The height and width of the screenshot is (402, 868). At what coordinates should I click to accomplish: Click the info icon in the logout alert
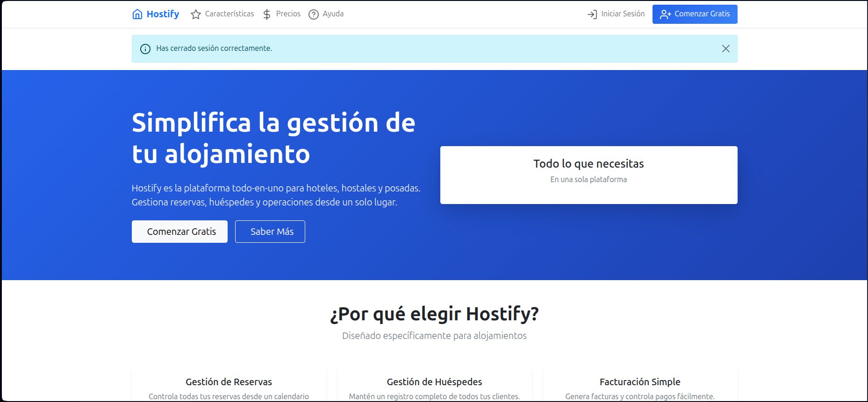(x=145, y=49)
